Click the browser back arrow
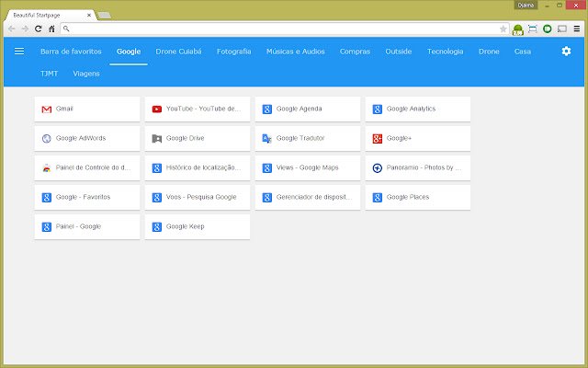 12,29
